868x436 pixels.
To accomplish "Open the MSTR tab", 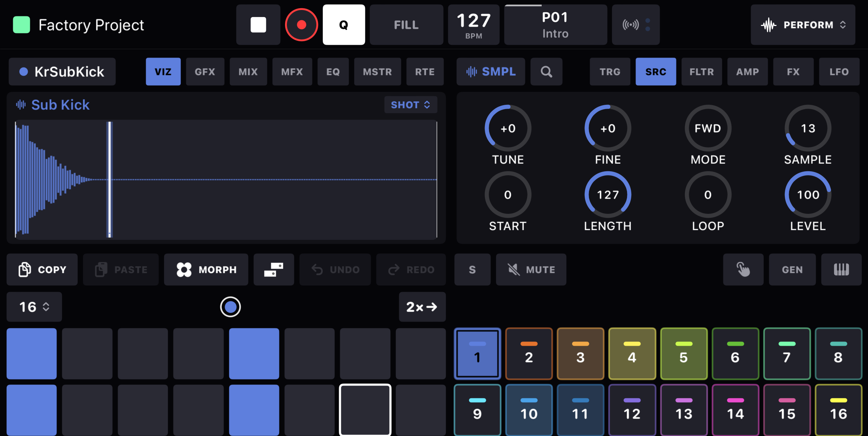I will (x=377, y=72).
